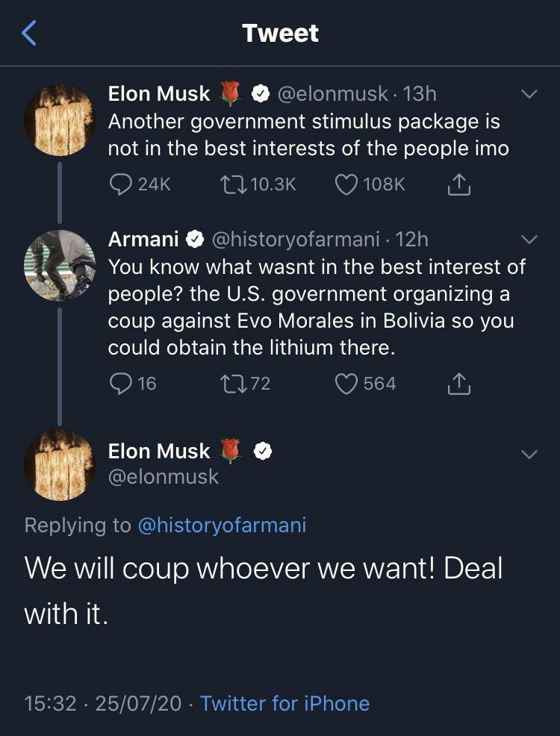Like the stimulus tweet with 108K hearts
The height and width of the screenshot is (736, 560).
click(346, 184)
